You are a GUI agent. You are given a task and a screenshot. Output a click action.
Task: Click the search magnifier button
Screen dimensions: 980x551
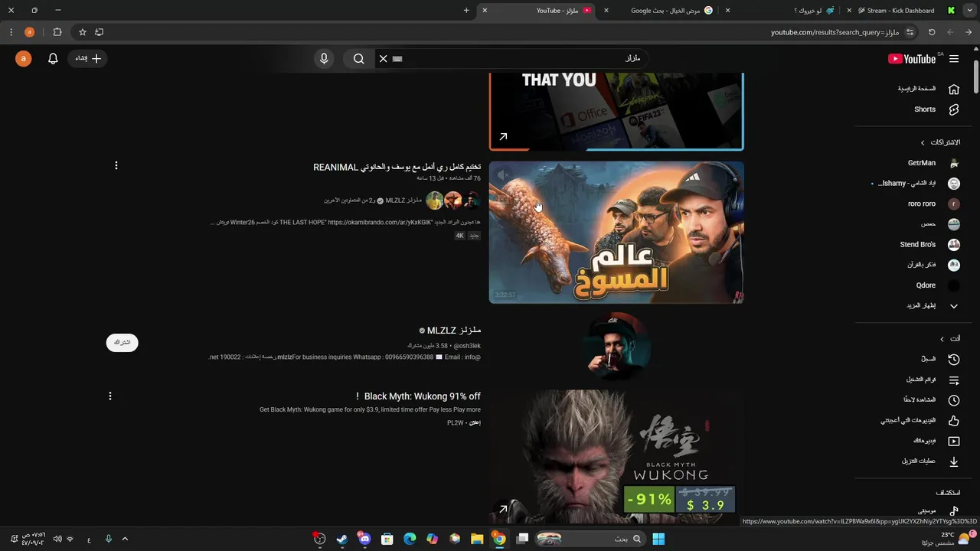358,59
